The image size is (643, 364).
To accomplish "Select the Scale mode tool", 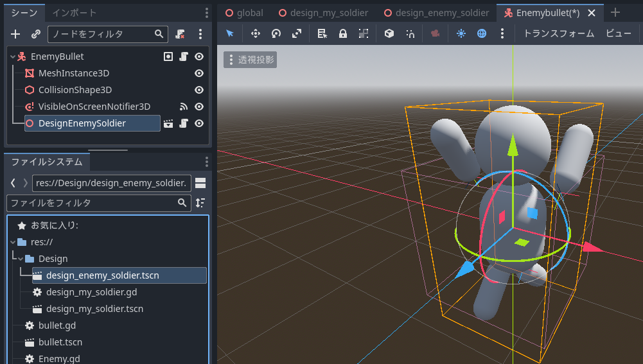I will (x=296, y=33).
